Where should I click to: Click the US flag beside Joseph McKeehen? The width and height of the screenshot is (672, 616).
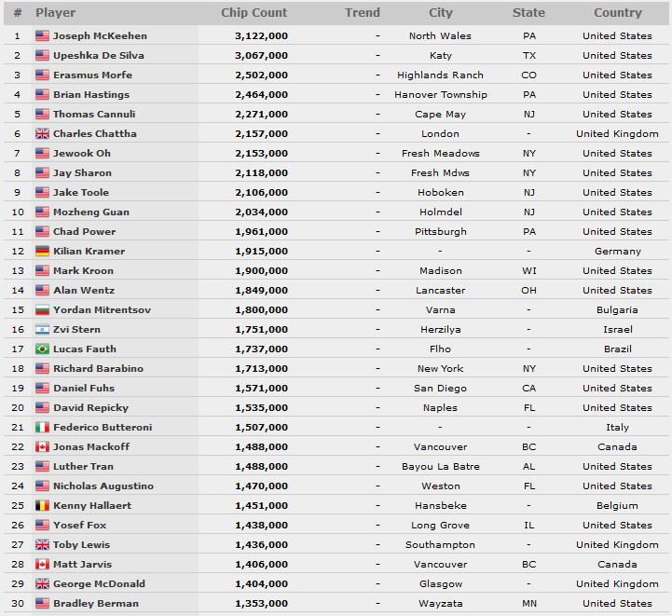point(42,36)
